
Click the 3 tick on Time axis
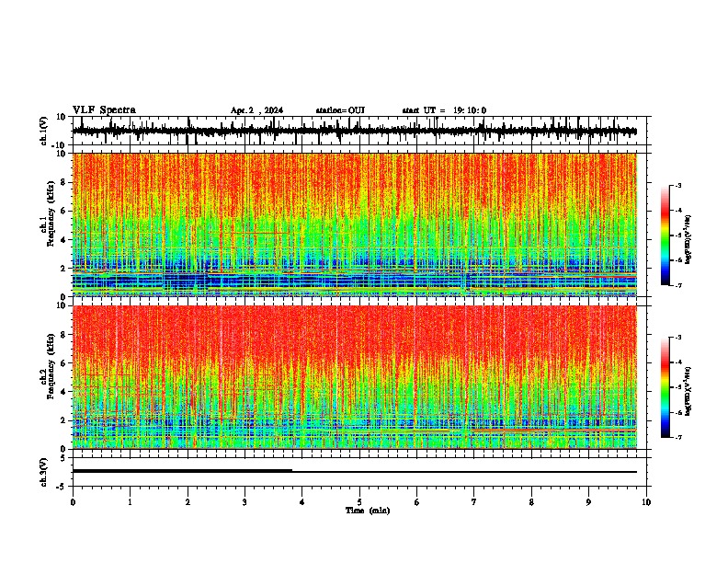tap(245, 502)
